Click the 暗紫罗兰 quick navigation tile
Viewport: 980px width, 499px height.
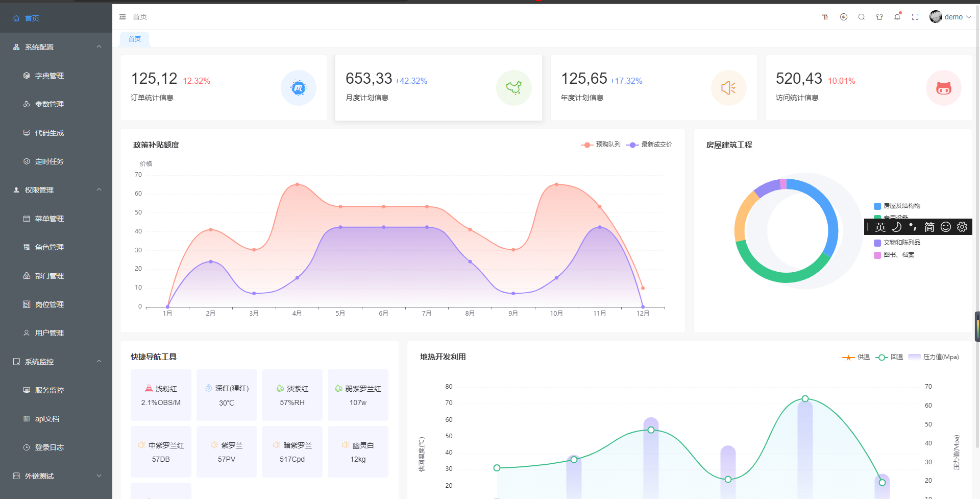(292, 452)
